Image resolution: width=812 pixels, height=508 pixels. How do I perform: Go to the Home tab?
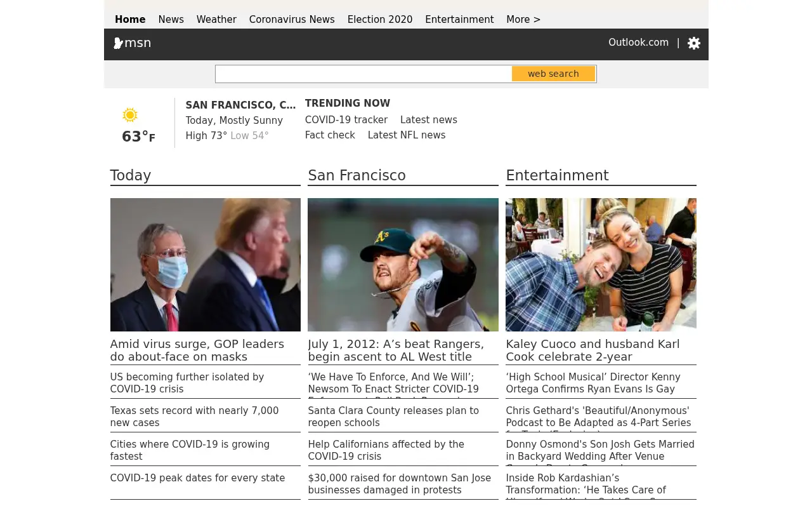pos(130,20)
